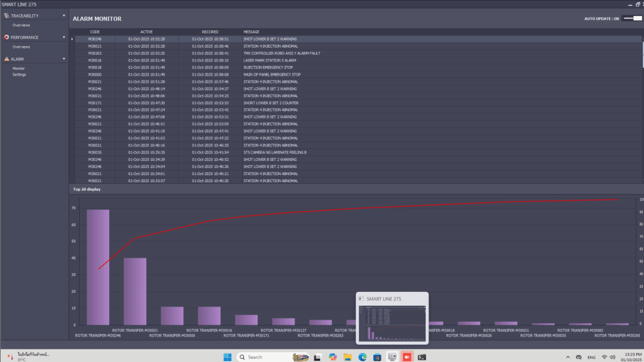Open File Explorer from the taskbar
This screenshot has height=362, width=644.
[x=348, y=357]
